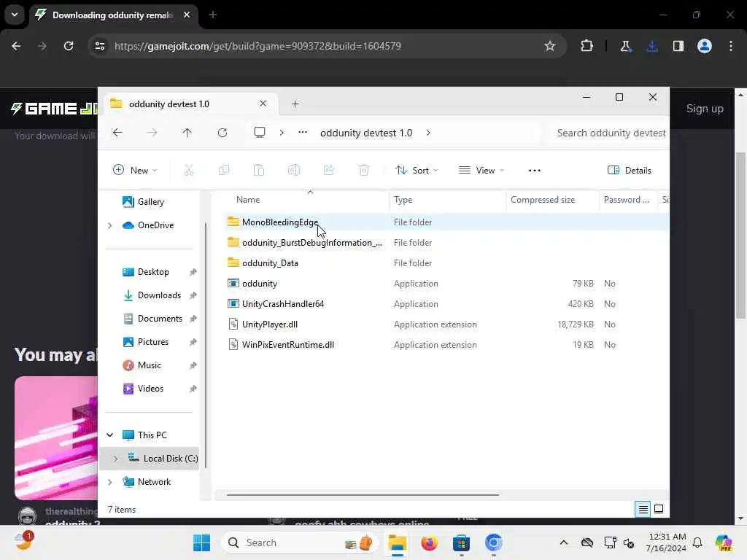Screen dimensions: 747x560
Task: Click the Cut scissors icon in Explorer toolbar
Action: pyautogui.click(x=189, y=170)
